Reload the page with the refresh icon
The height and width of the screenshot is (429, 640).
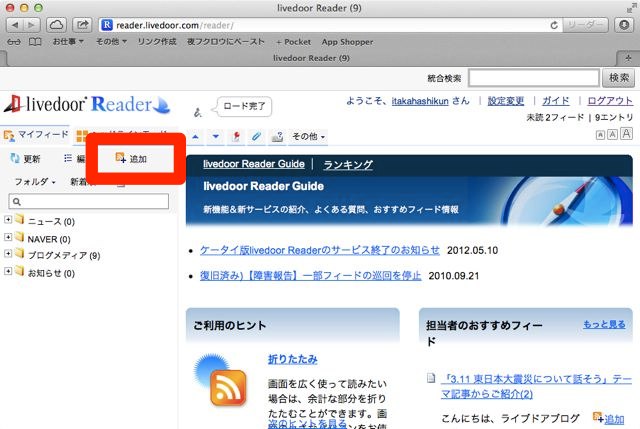(554, 25)
